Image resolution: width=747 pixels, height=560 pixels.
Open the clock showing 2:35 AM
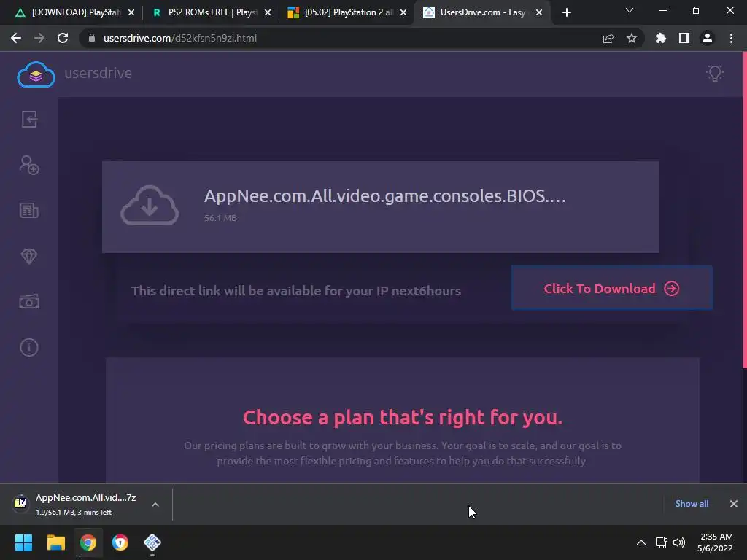pyautogui.click(x=715, y=542)
